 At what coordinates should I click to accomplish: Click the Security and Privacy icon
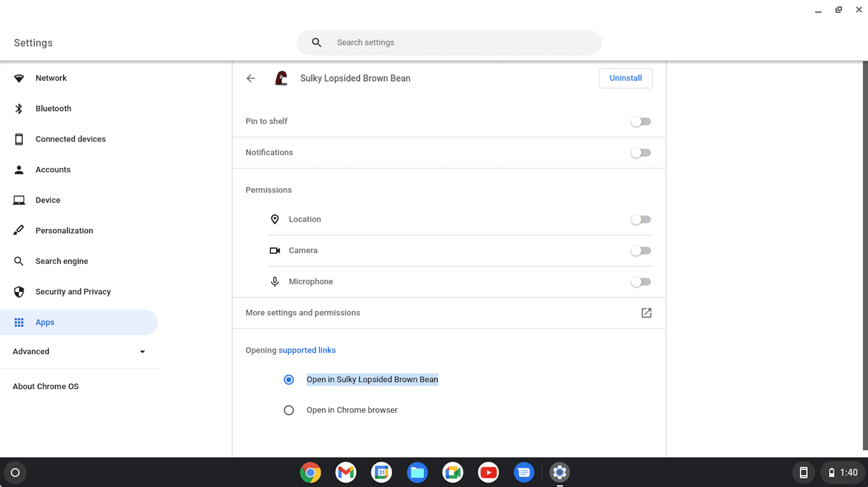tap(19, 292)
